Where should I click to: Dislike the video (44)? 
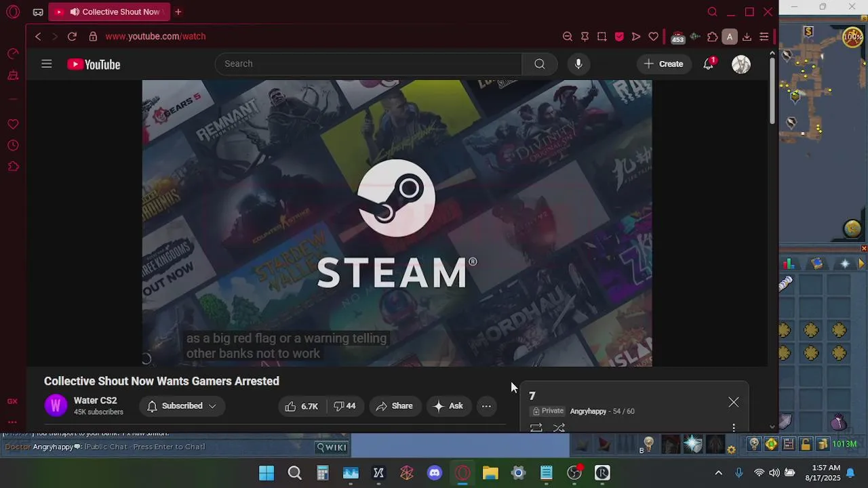click(x=344, y=406)
